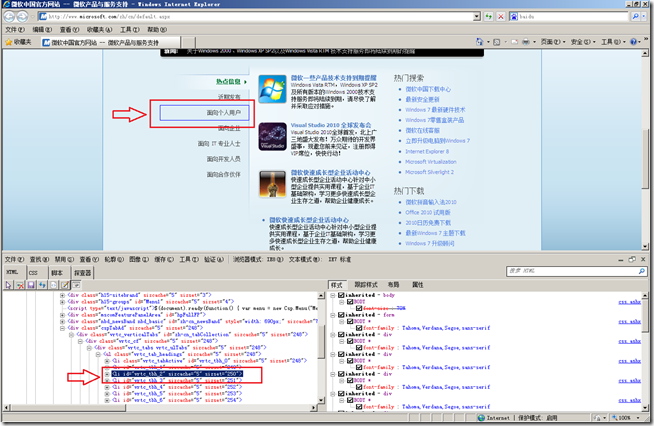
Task: Open the Internet Explorer 8 link
Action: 427,151
